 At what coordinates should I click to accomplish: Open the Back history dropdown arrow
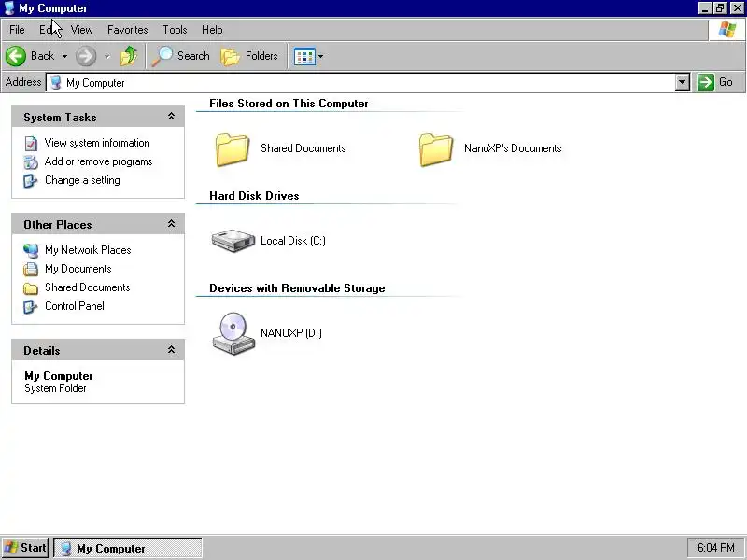pos(64,56)
